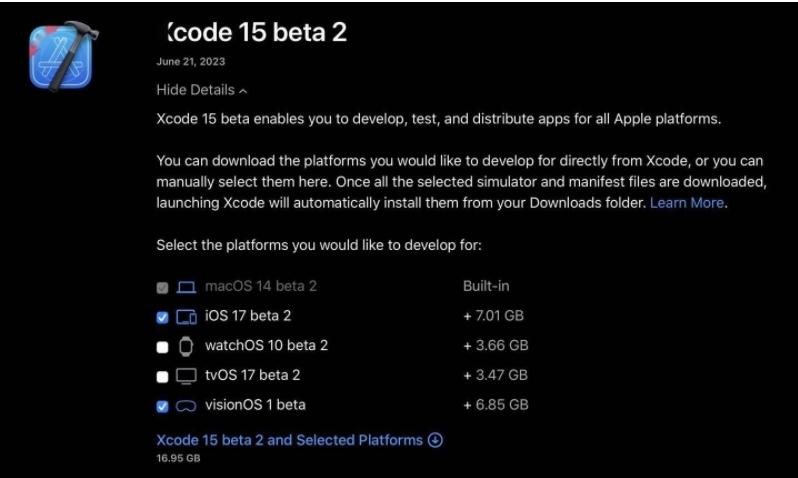
Task: Click the visionOS headset platform icon
Action: click(x=186, y=406)
